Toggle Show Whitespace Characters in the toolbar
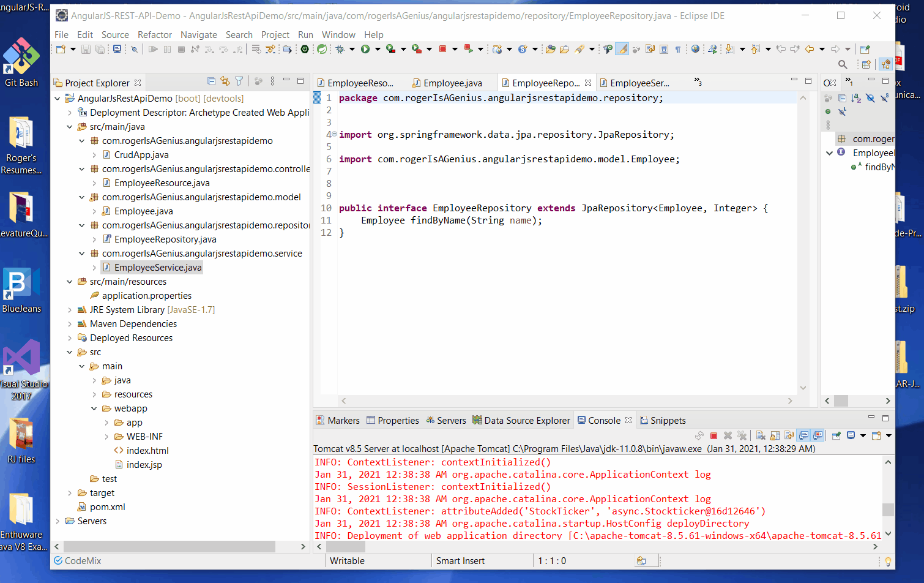Screen dimensions: 924x583 point(678,49)
